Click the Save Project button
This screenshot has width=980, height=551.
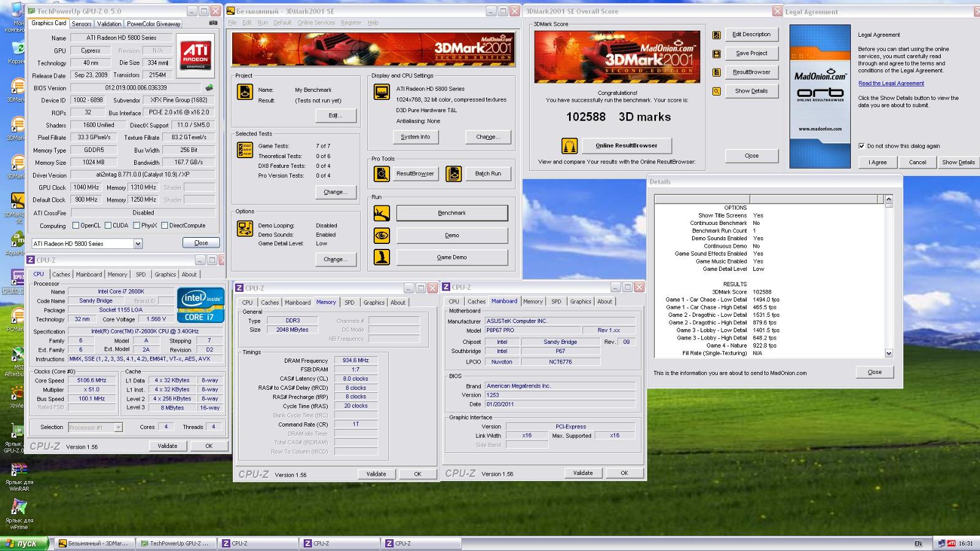(752, 53)
